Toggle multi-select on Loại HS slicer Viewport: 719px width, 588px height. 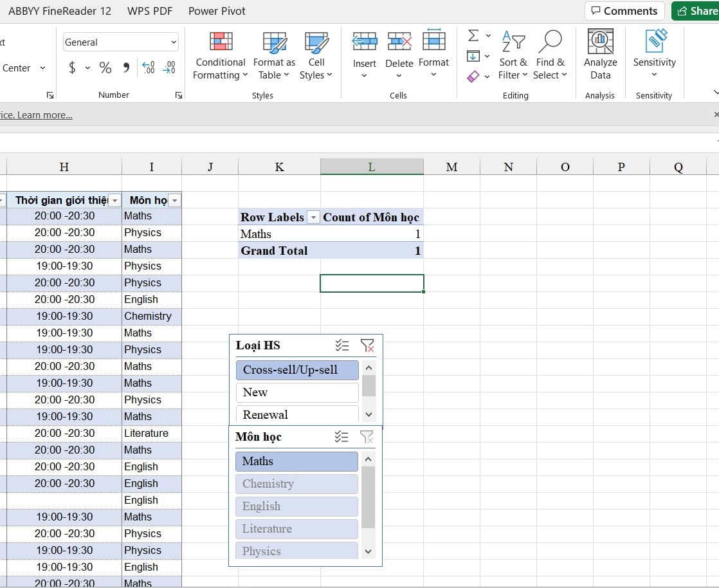tap(342, 345)
